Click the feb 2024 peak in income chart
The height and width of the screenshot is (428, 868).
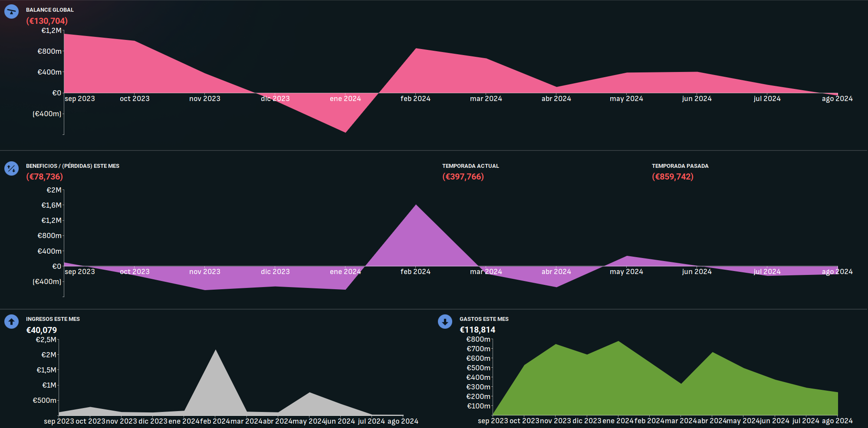click(216, 350)
